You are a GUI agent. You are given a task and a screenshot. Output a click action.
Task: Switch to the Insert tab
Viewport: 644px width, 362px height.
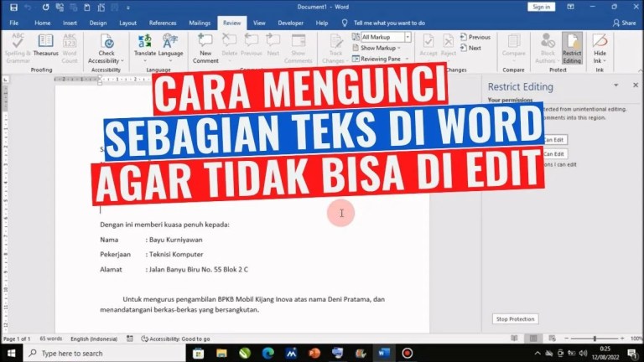70,23
